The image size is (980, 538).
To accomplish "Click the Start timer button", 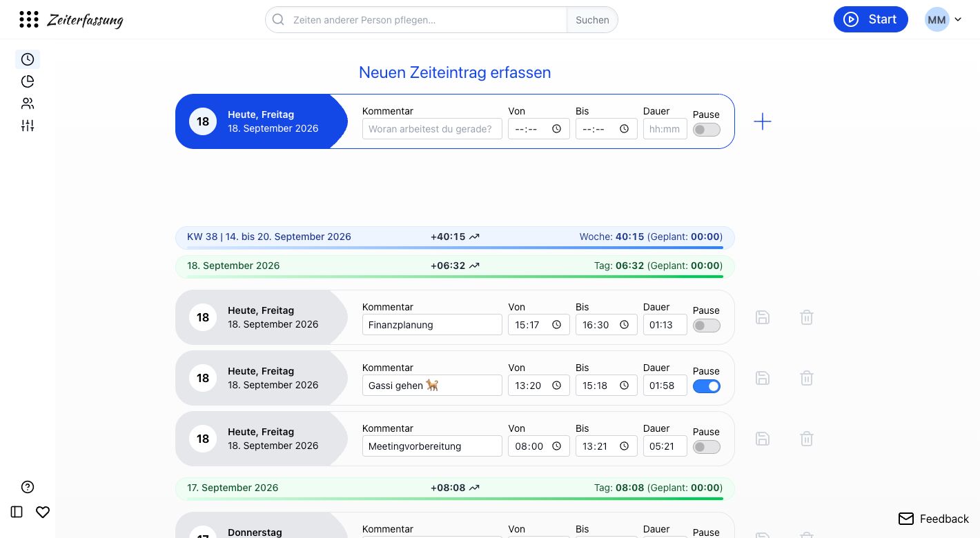I will (871, 19).
